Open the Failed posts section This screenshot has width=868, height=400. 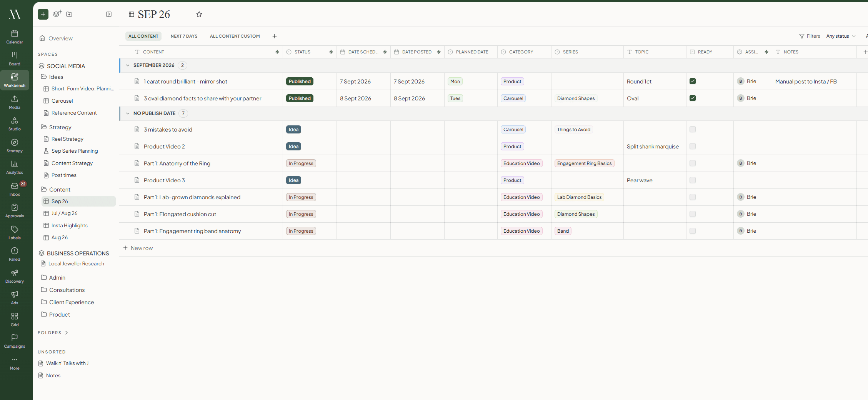[x=15, y=254]
